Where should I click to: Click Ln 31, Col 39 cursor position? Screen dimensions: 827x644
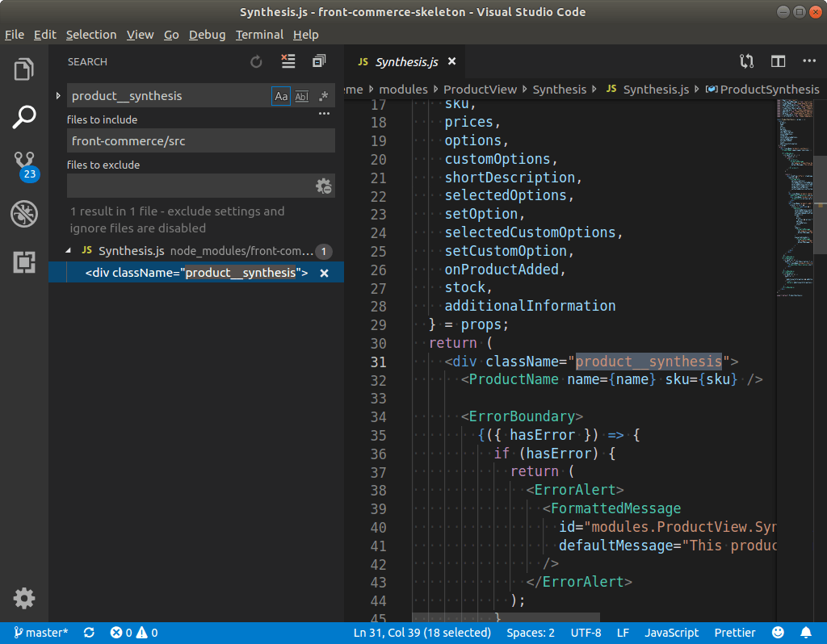tap(422, 633)
